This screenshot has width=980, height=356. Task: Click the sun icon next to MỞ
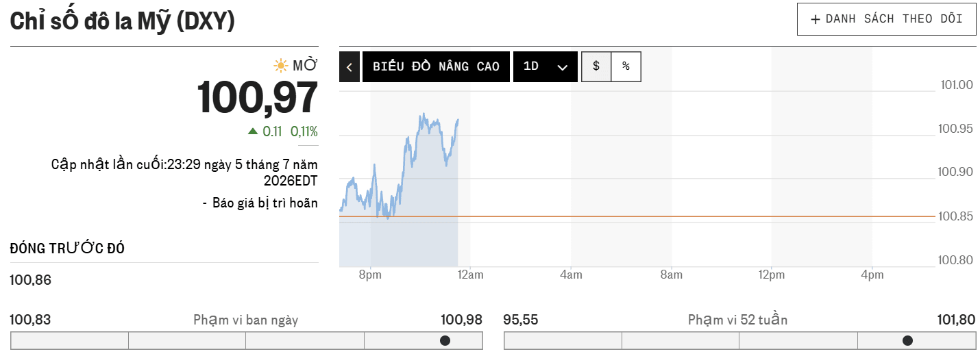tap(280, 66)
